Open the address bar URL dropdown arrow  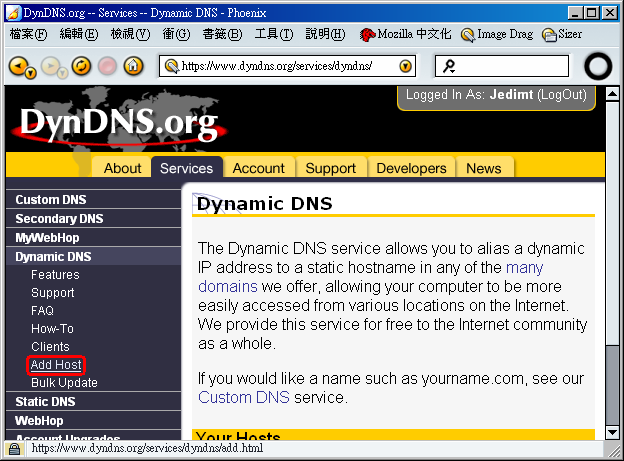tap(405, 66)
